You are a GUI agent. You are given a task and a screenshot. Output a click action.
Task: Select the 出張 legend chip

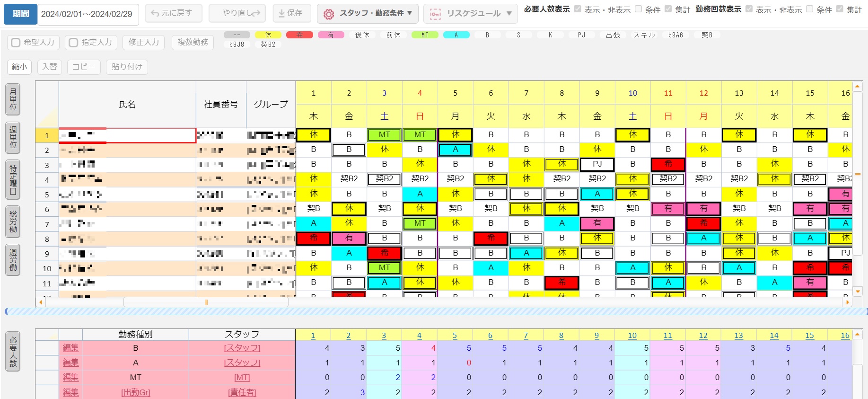click(613, 35)
